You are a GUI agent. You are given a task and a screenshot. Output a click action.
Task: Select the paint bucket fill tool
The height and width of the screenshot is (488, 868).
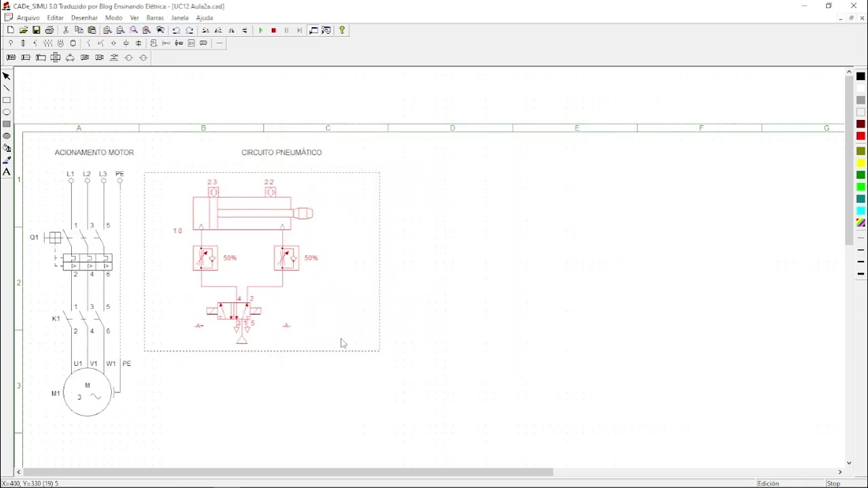[7, 148]
